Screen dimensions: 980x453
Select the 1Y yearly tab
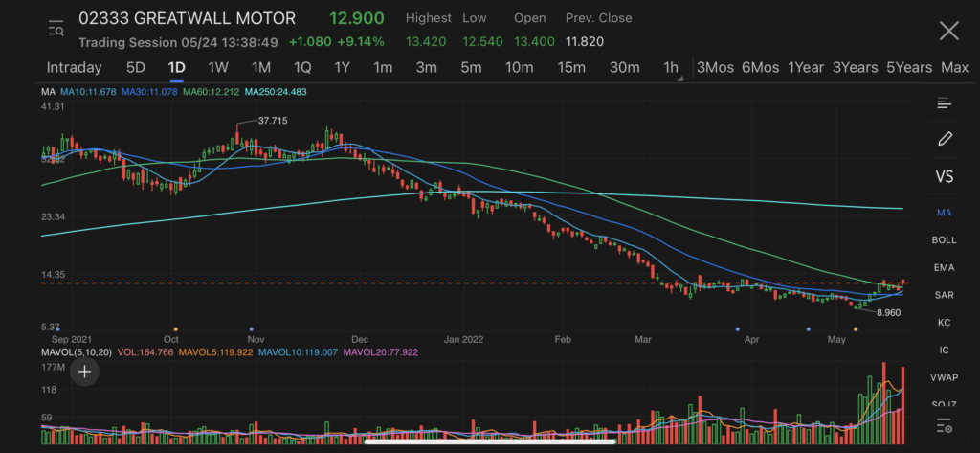[342, 68]
